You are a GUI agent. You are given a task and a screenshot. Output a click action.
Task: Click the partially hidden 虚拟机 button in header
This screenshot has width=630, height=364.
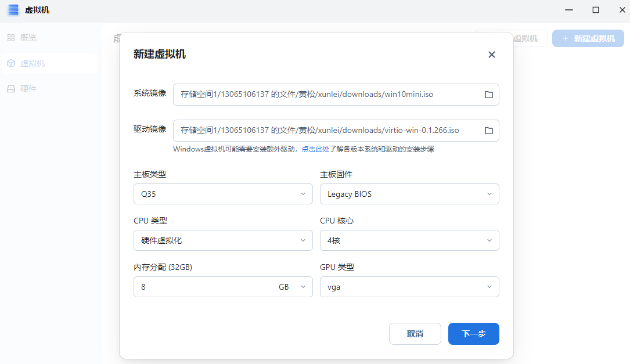coord(530,38)
